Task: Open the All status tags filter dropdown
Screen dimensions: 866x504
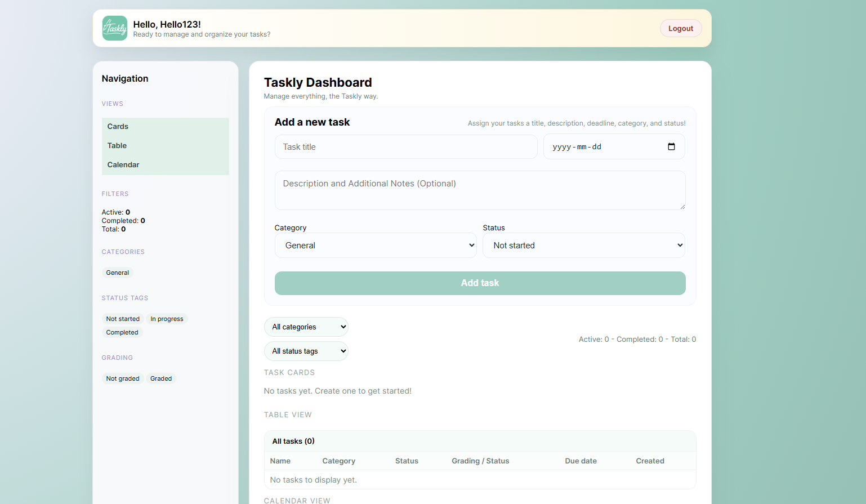Action: click(306, 351)
